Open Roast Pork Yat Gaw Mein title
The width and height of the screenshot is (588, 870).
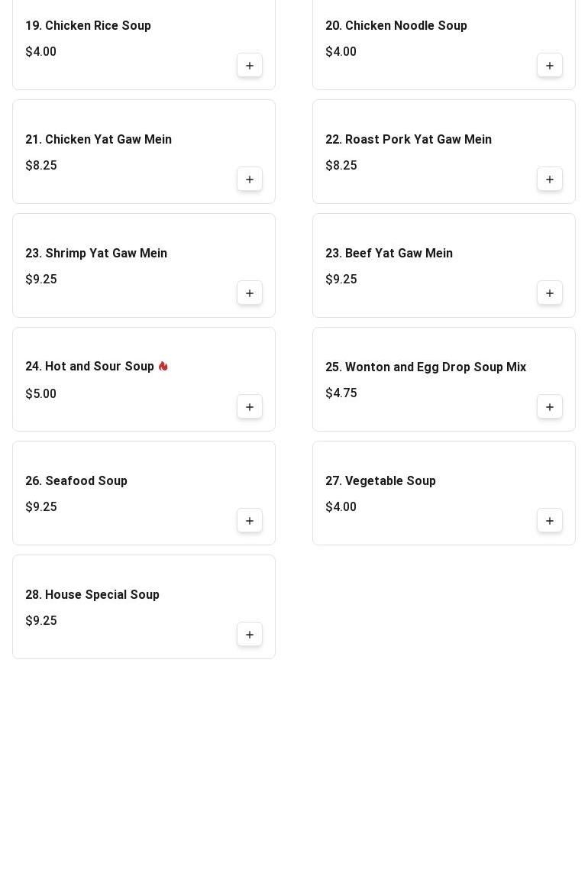click(x=409, y=140)
